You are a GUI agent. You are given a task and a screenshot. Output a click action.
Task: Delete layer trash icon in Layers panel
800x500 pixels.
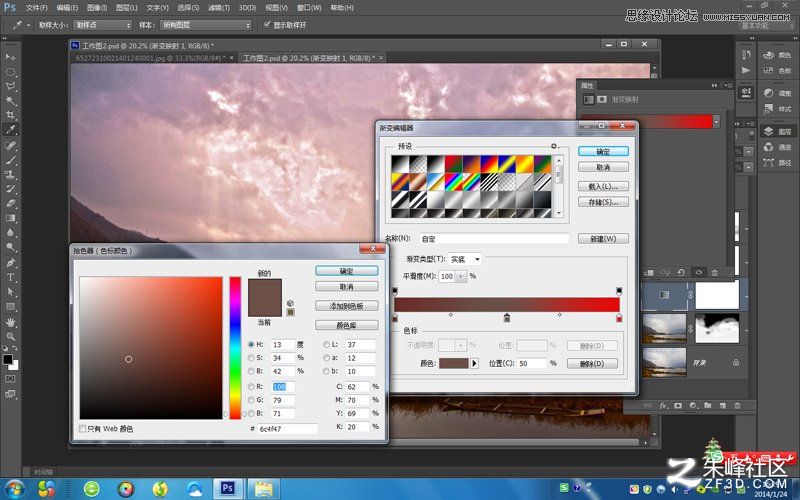(x=737, y=406)
